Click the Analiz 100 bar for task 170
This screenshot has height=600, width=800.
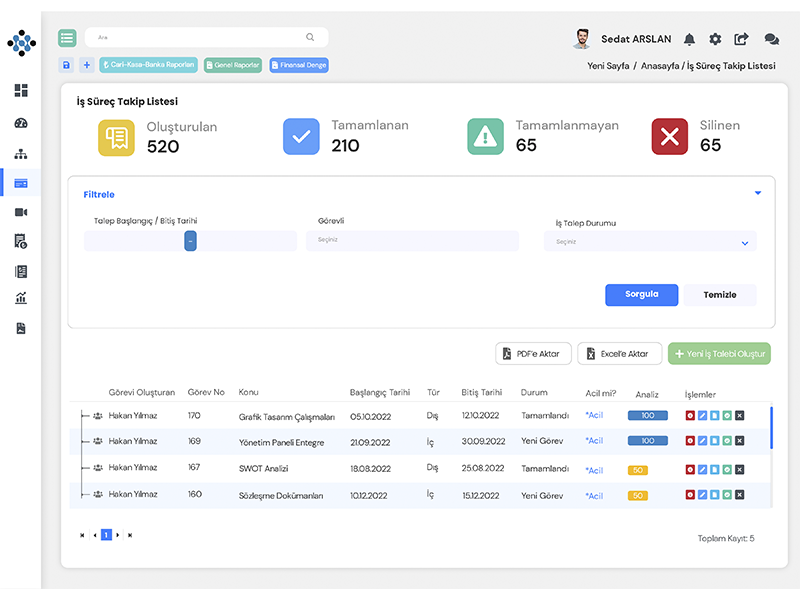[x=647, y=415]
